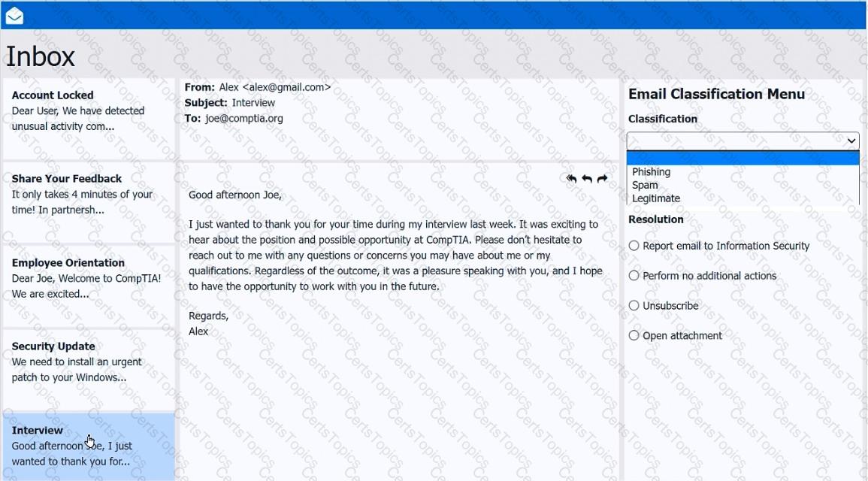Select the blank highlighted classification option
The image size is (868, 481).
coord(742,159)
